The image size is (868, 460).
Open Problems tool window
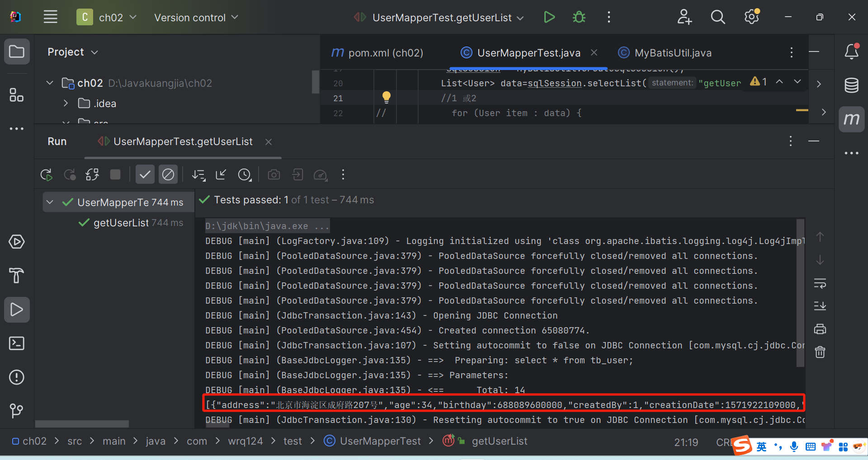pos(17,377)
